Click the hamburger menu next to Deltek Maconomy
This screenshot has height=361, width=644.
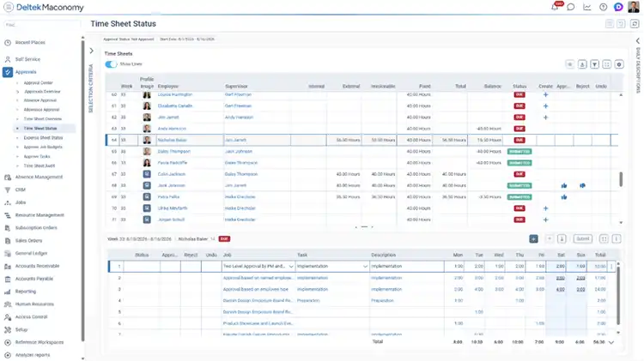coord(9,7)
